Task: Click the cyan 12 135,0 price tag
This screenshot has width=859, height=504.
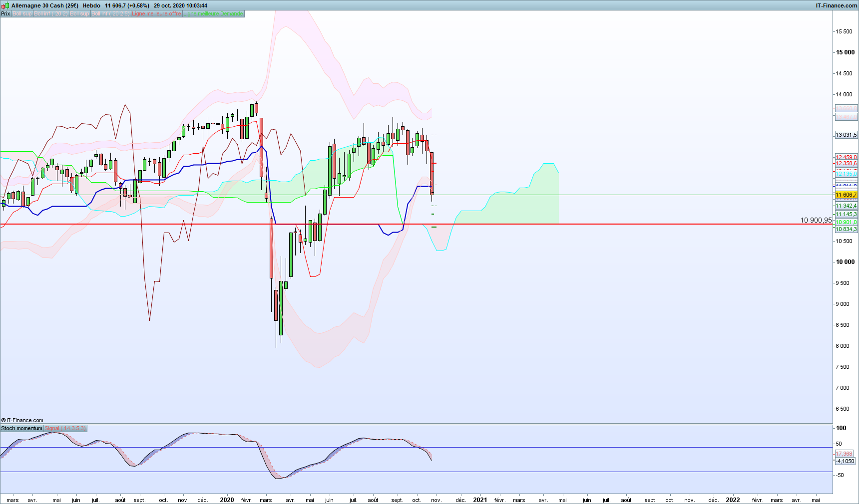Action: (x=846, y=174)
